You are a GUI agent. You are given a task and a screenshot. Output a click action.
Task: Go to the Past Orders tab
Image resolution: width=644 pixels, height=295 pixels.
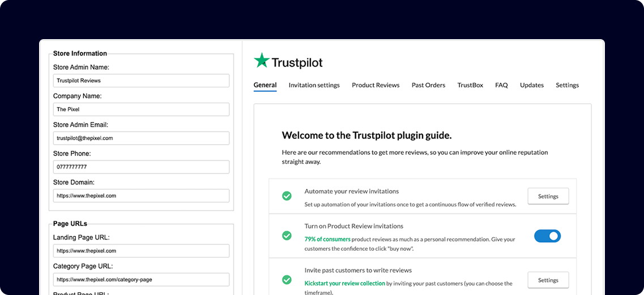point(428,85)
